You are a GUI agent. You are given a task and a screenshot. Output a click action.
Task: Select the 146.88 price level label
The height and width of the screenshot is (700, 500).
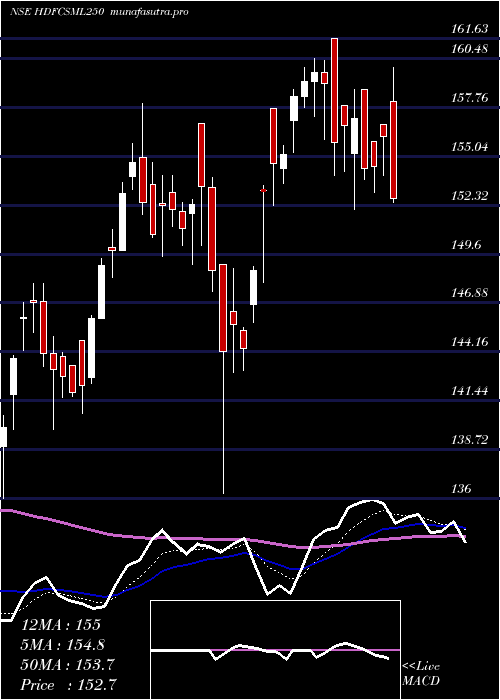pyautogui.click(x=469, y=293)
